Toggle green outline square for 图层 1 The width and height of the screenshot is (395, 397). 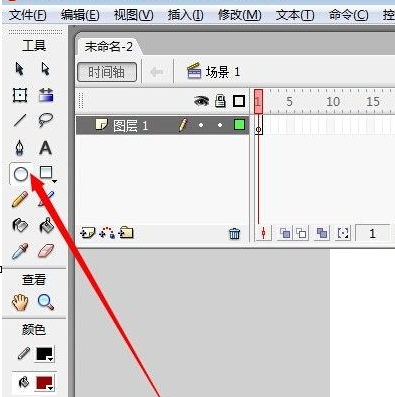(239, 125)
